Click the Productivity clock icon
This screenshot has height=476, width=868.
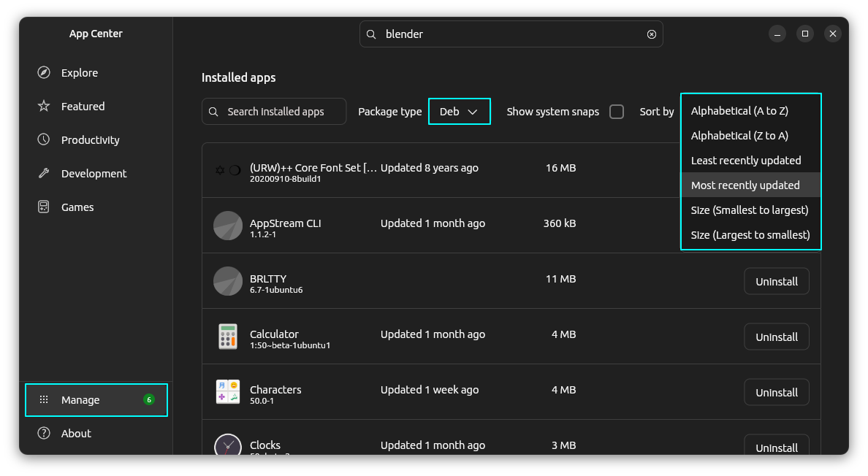(45, 139)
